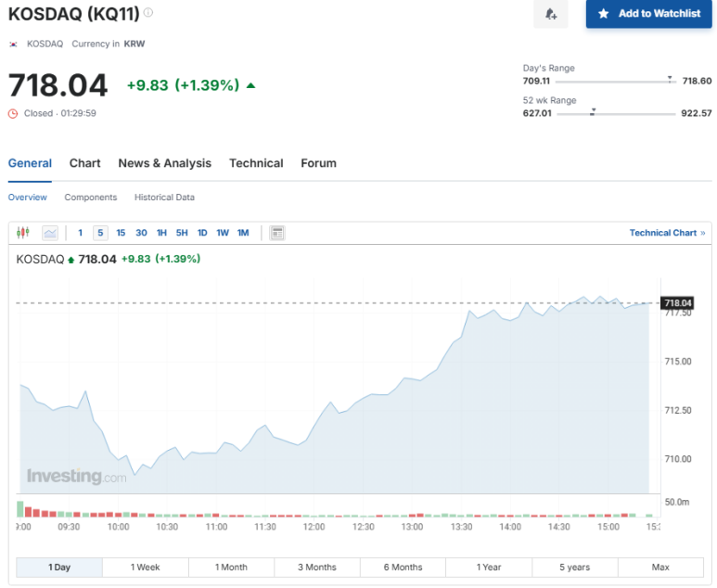Select the Max range button

tap(660, 568)
